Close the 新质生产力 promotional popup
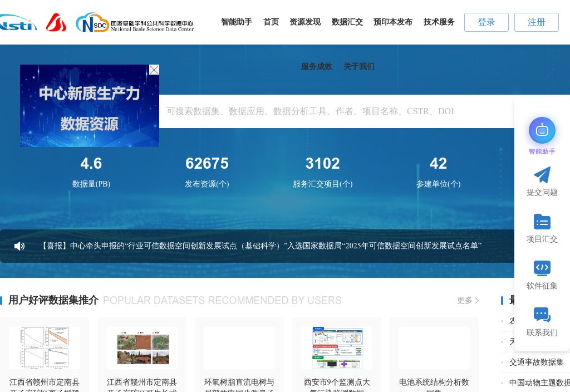Viewport: 570px width, 392px height. point(154,70)
